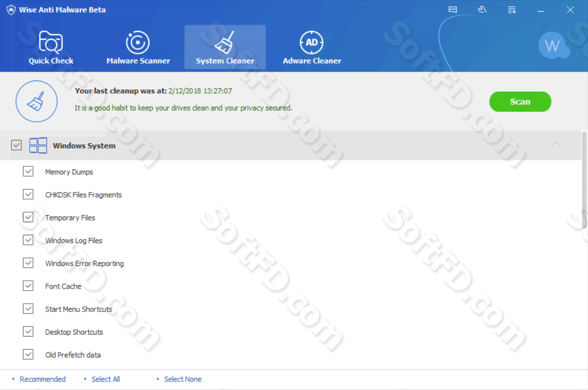
Task: Uncheck the Windows Error Reporting checkbox
Action: coord(28,263)
